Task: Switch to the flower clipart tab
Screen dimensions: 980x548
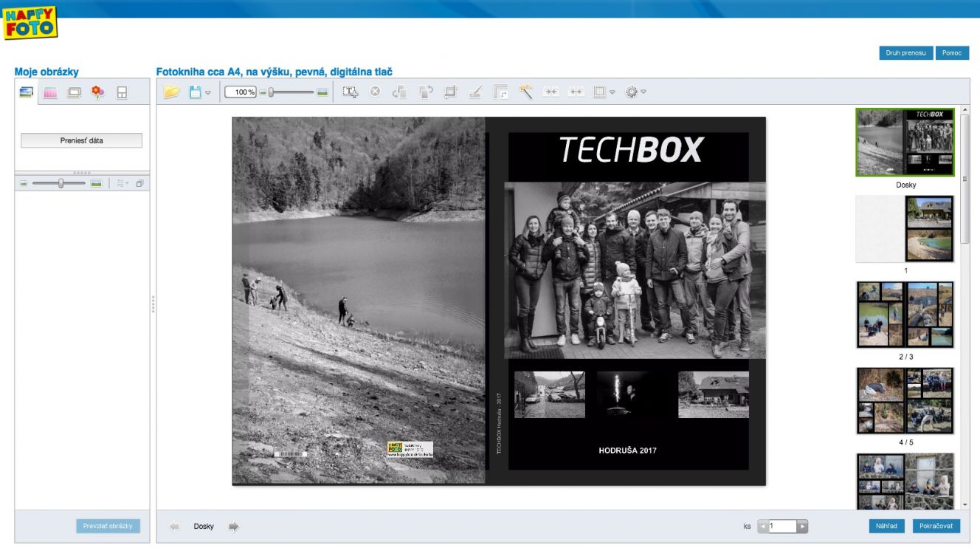Action: coord(97,92)
